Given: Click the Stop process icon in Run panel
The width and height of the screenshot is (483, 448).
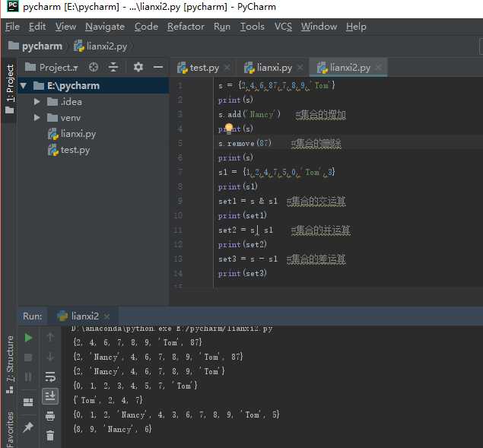Looking at the screenshot, I should click(x=28, y=357).
